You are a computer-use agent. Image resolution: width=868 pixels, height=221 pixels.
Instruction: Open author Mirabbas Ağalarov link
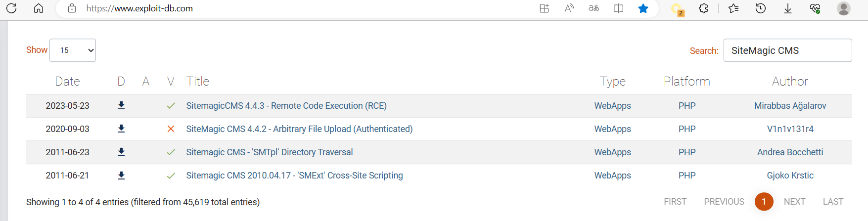tap(790, 106)
